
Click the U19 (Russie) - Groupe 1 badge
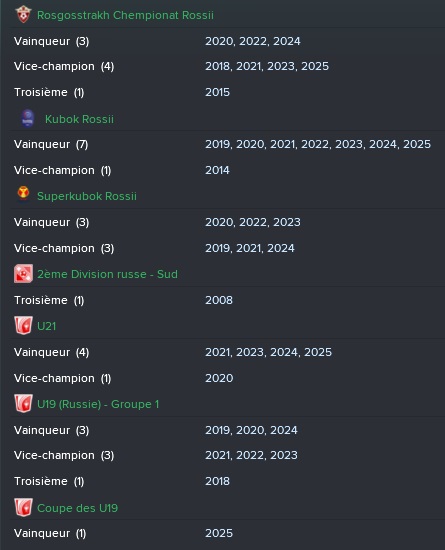(x=23, y=403)
